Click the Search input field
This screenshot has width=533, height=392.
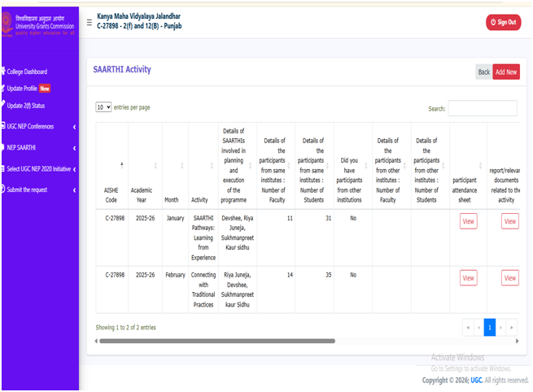[482, 108]
